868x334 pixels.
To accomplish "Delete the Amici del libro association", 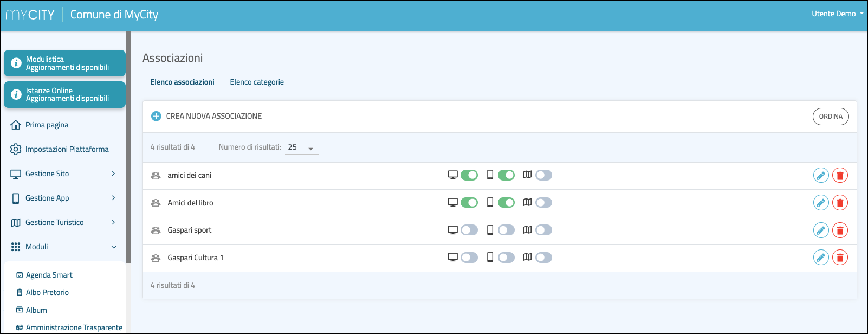I will [840, 203].
